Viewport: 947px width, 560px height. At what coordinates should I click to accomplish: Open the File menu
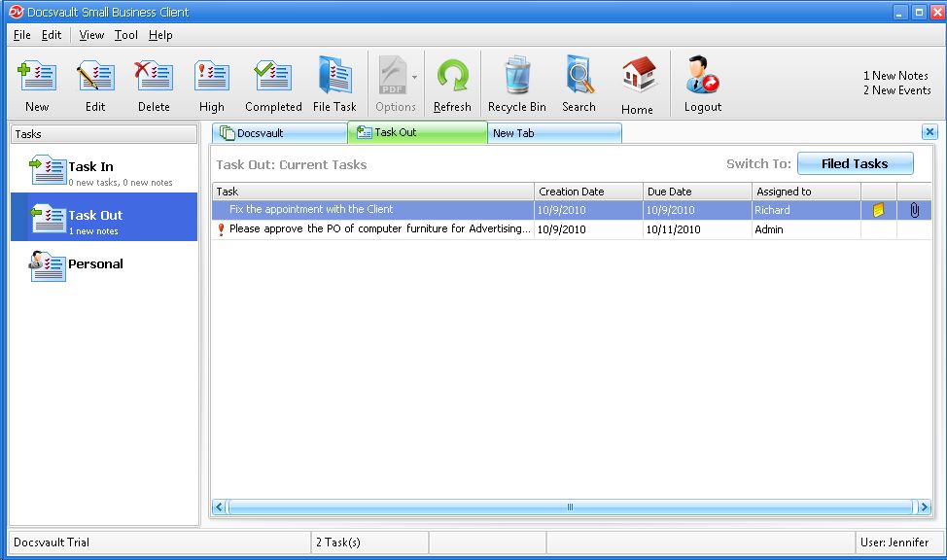21,35
